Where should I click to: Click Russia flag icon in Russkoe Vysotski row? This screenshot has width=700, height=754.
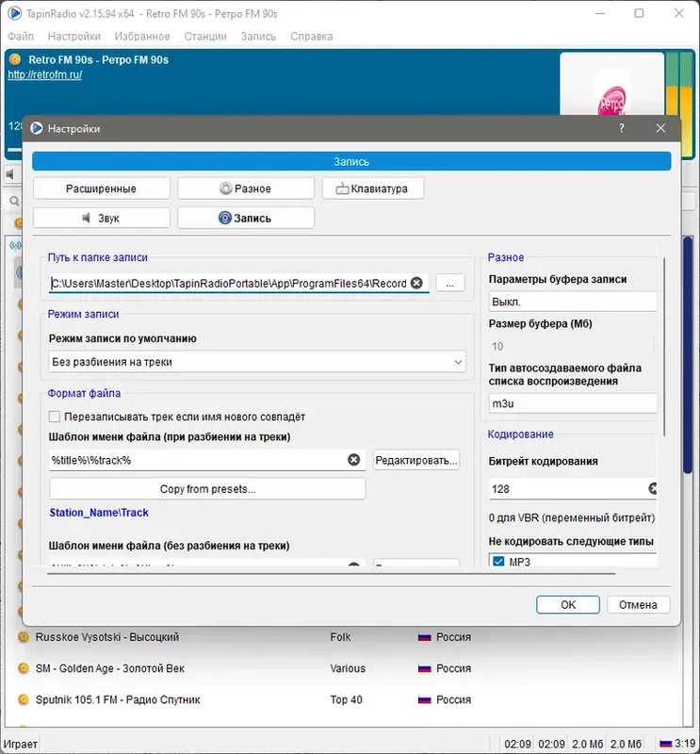[x=425, y=637]
